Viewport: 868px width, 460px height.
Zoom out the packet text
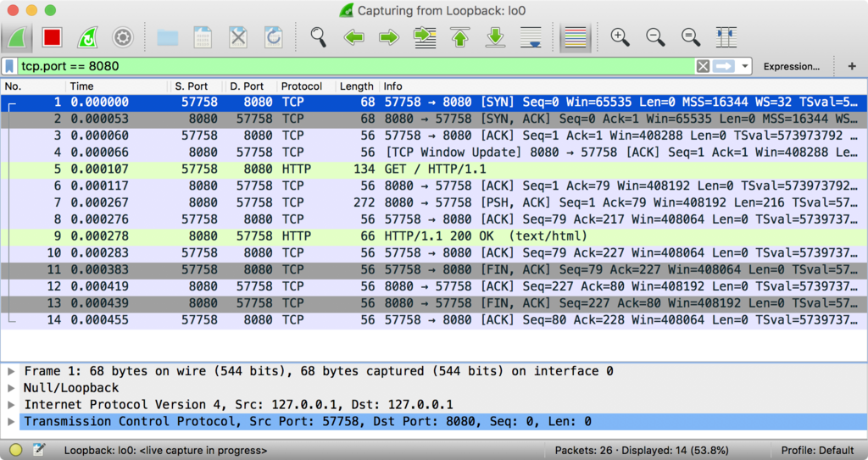point(655,37)
